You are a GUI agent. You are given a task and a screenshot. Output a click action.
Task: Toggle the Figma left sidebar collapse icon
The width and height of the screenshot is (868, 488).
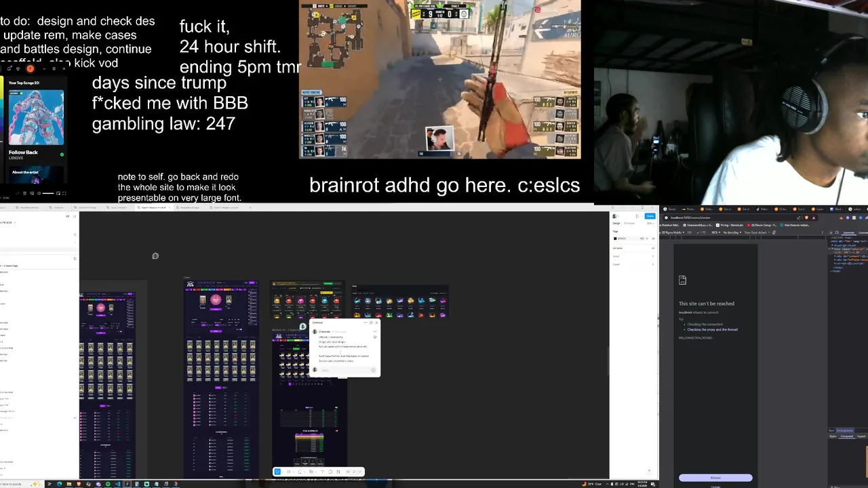click(75, 216)
